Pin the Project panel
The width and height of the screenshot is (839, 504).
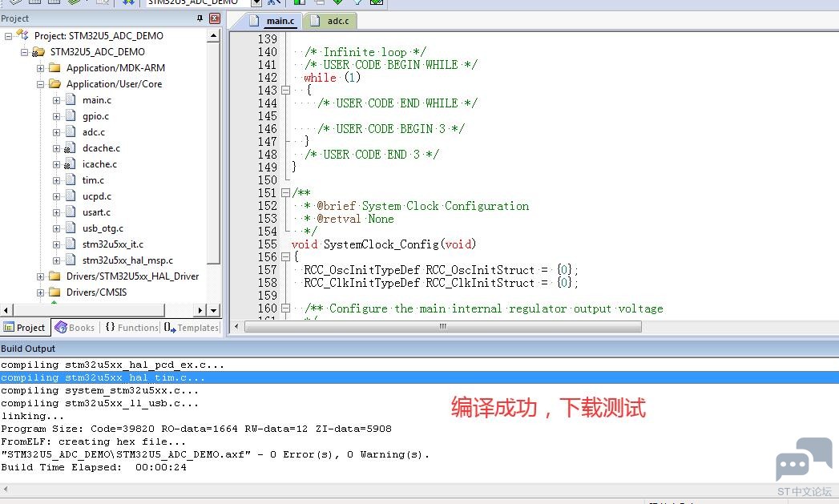(200, 18)
